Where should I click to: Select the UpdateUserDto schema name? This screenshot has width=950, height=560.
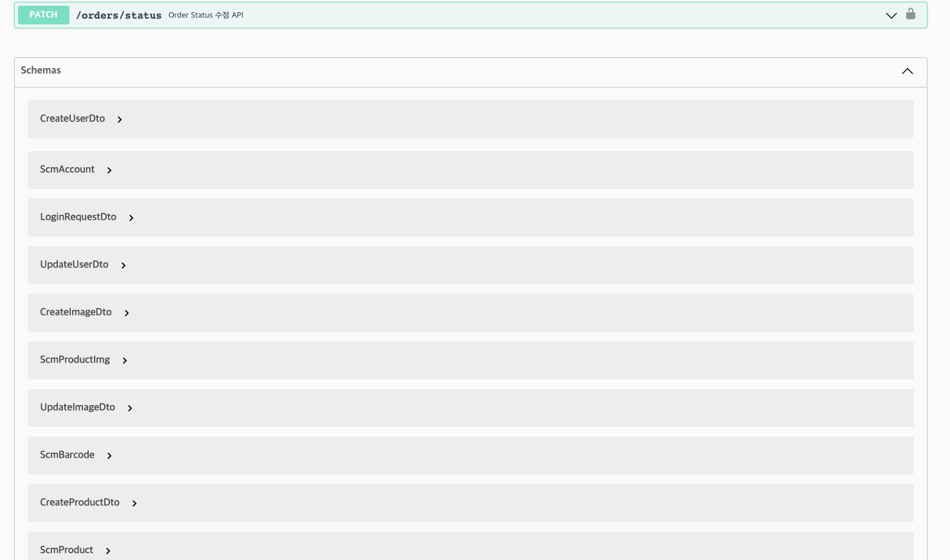pyautogui.click(x=74, y=264)
